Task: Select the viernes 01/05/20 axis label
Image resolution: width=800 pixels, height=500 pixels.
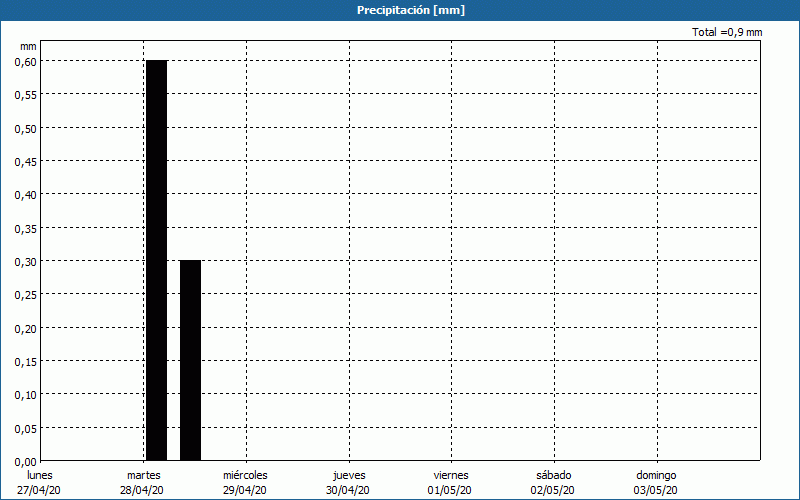Action: pos(451,483)
